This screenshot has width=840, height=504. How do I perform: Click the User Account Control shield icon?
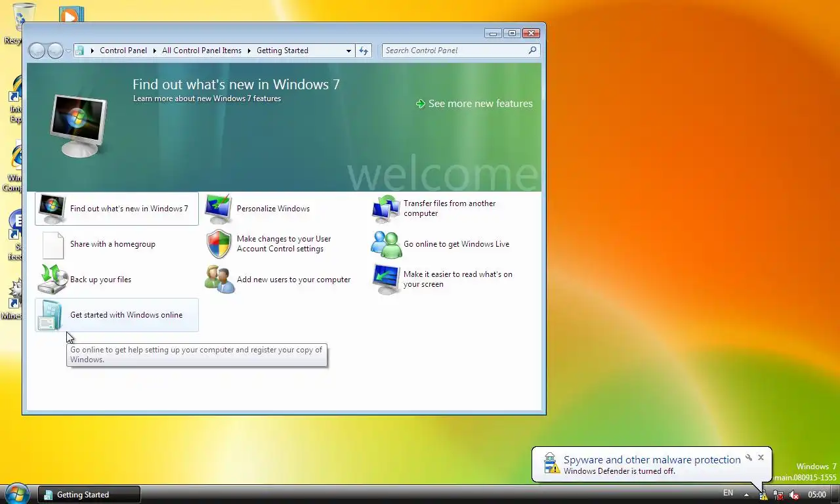[x=219, y=244]
